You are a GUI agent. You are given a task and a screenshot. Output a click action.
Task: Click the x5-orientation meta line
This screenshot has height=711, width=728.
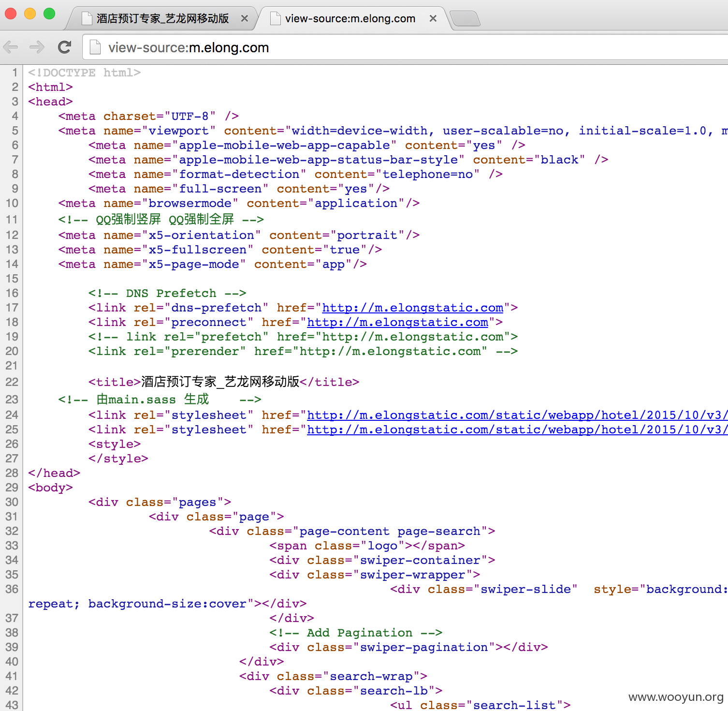click(x=239, y=235)
